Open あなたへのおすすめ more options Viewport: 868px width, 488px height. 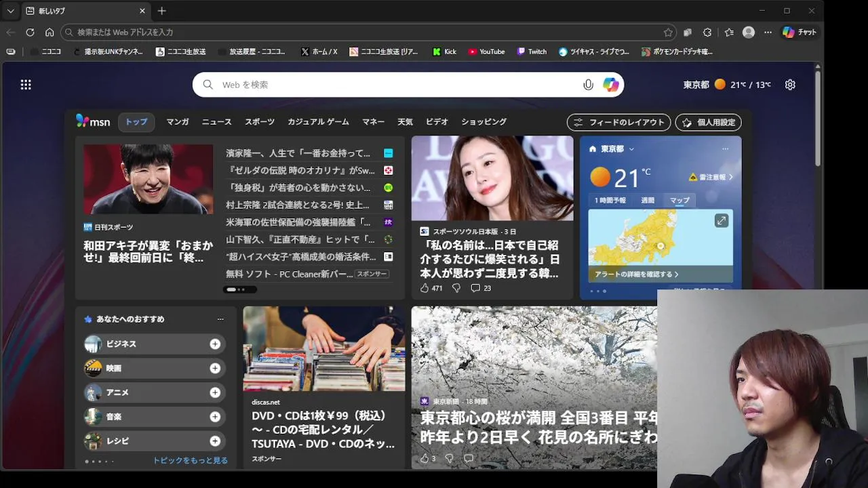[x=220, y=319]
